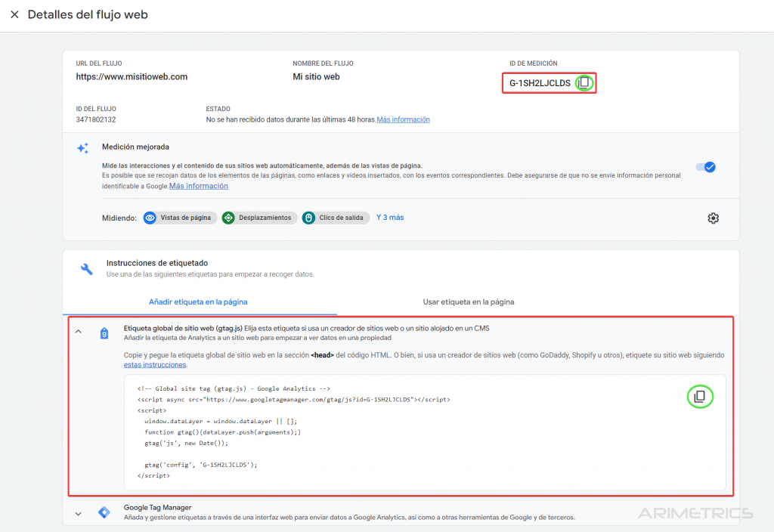Collapse the Etiqueta global de sitio web section
This screenshot has width=774, height=532.
(x=77, y=332)
